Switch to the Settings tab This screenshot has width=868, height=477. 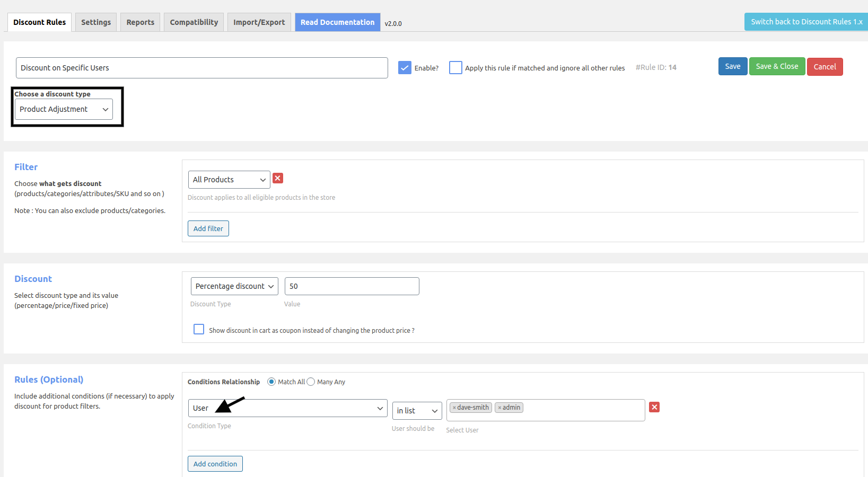96,22
